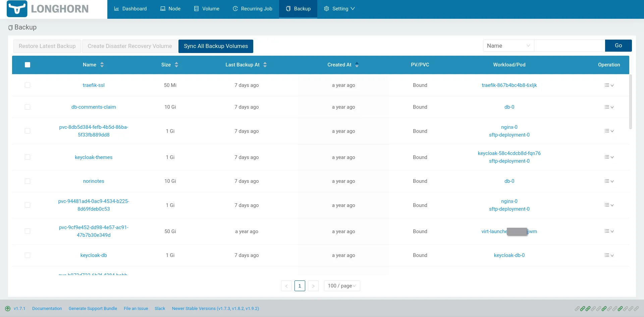Viewport: 644px width, 317px height.
Task: Switch to the Volume tab
Action: point(207,9)
